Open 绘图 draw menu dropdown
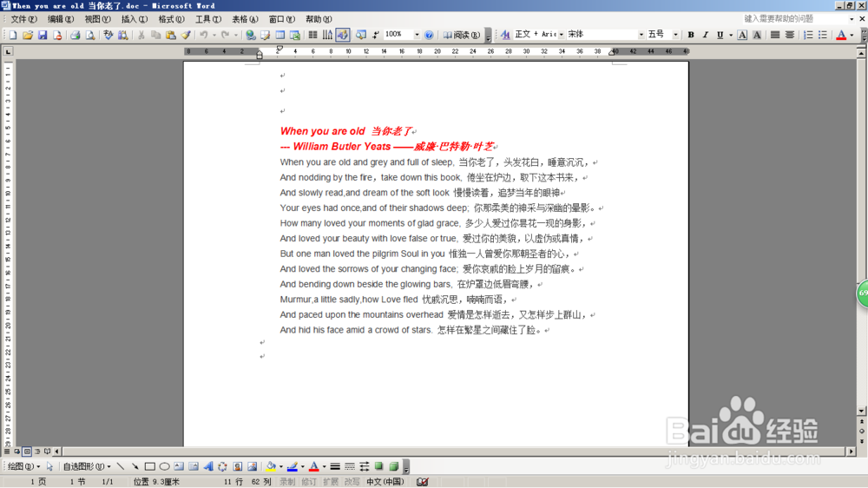This screenshot has width=868, height=488. click(23, 466)
